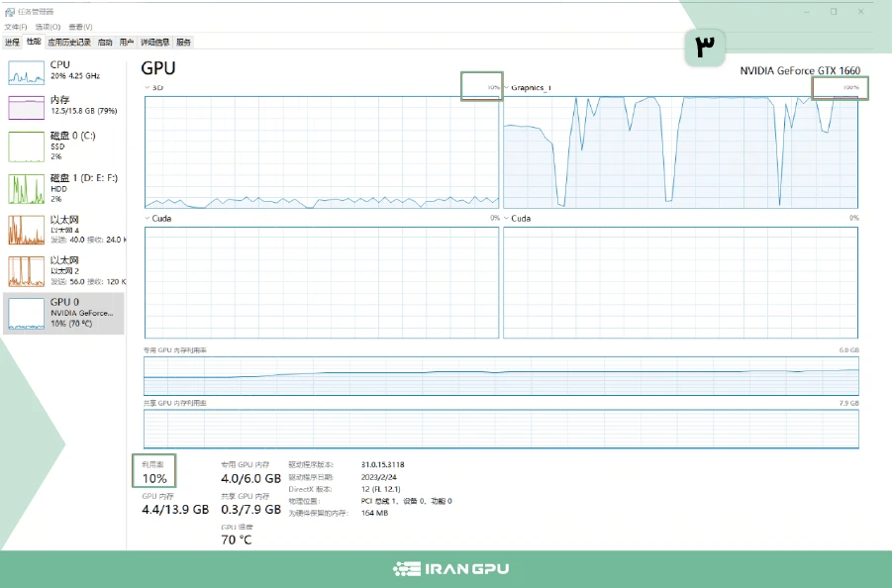Open the 文件 menu
892x588 pixels.
click(x=17, y=26)
